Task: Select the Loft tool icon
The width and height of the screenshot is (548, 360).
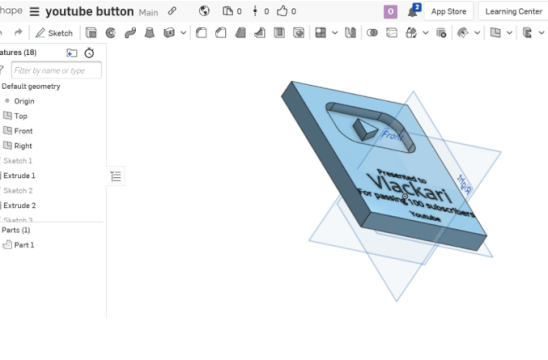Action: click(150, 33)
